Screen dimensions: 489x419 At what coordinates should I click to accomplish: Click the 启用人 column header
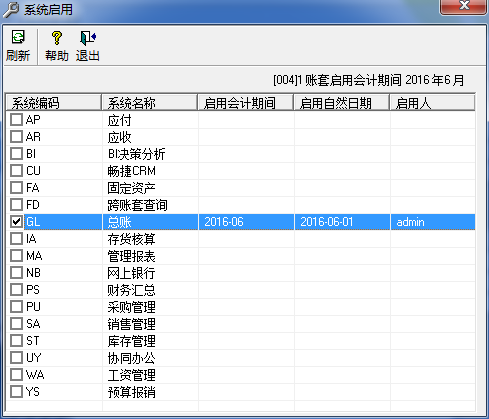432,103
